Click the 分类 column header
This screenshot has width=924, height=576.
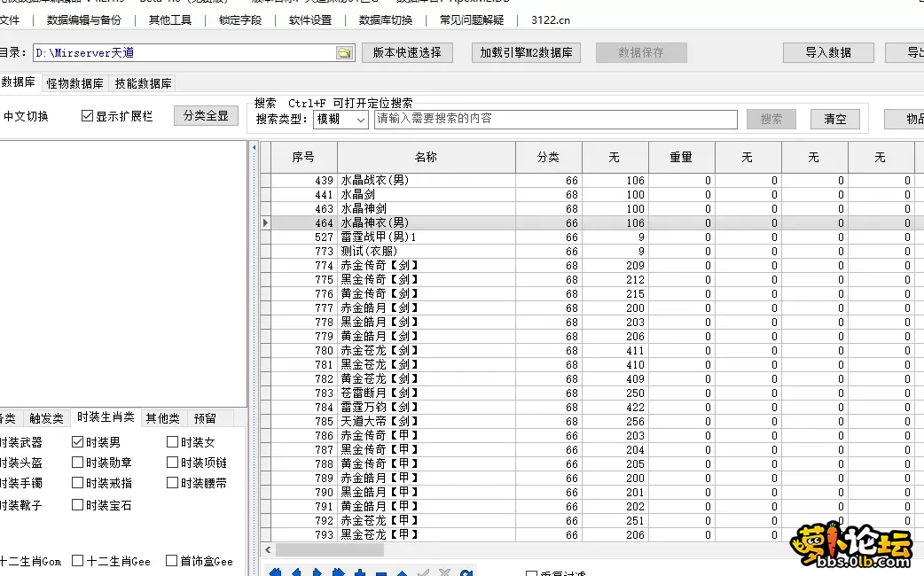pyautogui.click(x=548, y=157)
